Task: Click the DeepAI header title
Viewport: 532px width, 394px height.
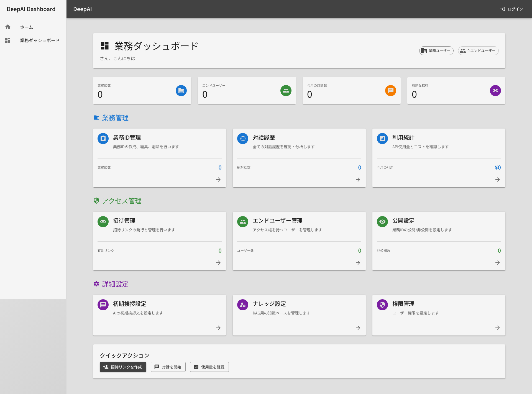Action: point(83,9)
